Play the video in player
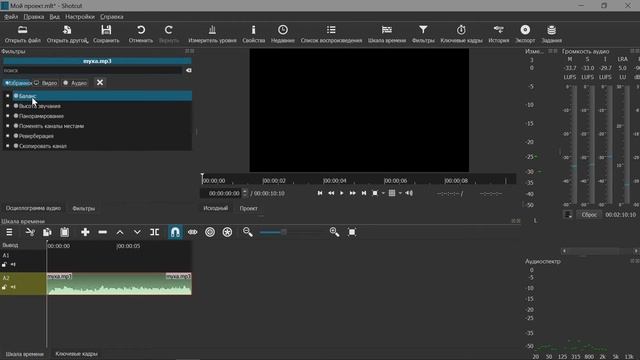The height and width of the screenshot is (360, 640). (x=342, y=193)
